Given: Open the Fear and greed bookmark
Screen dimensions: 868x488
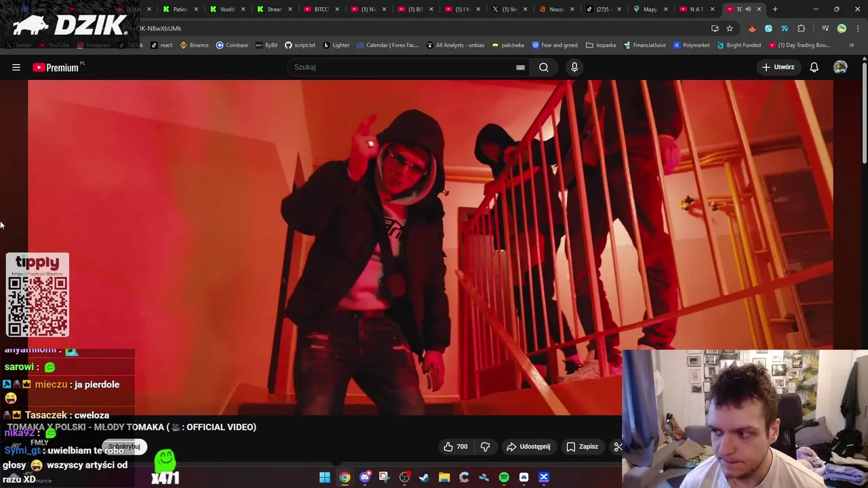Looking at the screenshot, I should click(555, 45).
